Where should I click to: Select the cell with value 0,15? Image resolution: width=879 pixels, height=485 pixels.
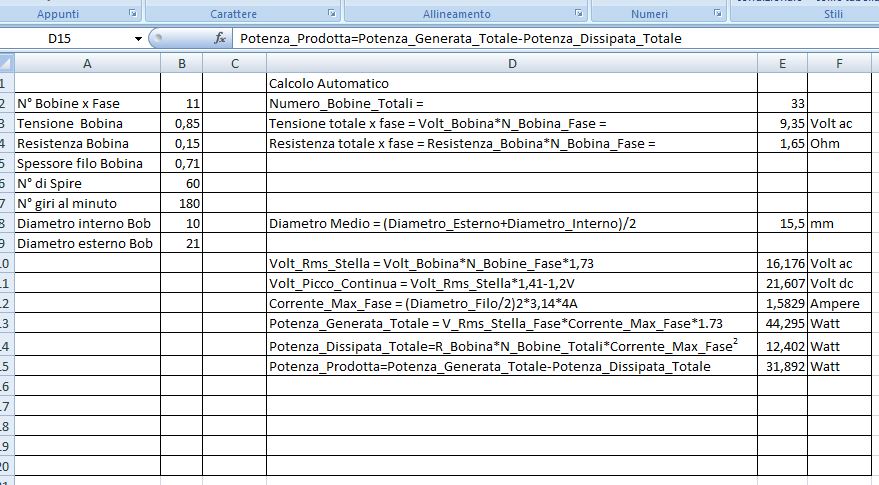[182, 144]
